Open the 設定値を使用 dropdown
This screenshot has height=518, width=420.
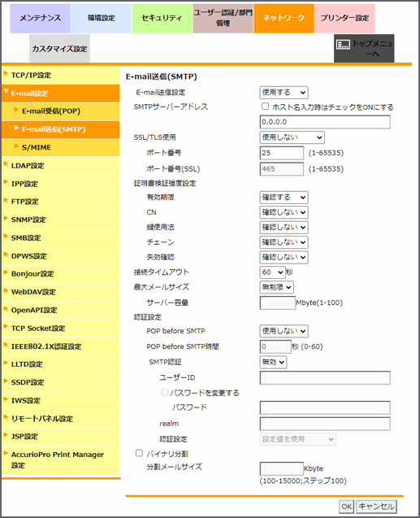click(x=298, y=439)
